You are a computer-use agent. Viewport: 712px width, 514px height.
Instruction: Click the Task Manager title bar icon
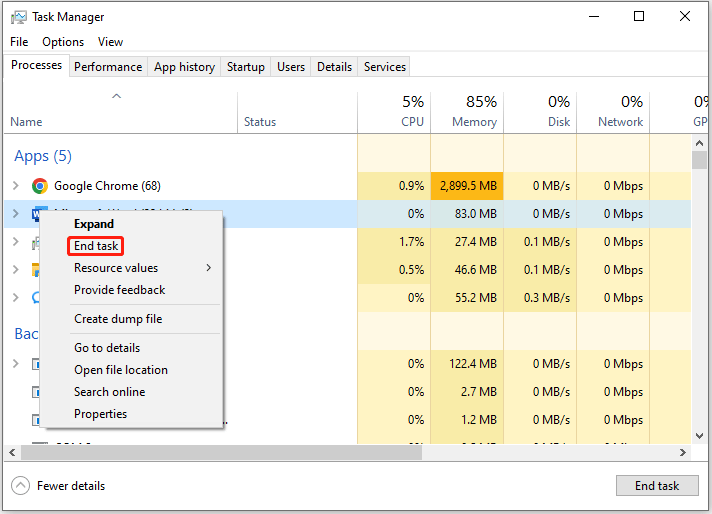[x=19, y=17]
